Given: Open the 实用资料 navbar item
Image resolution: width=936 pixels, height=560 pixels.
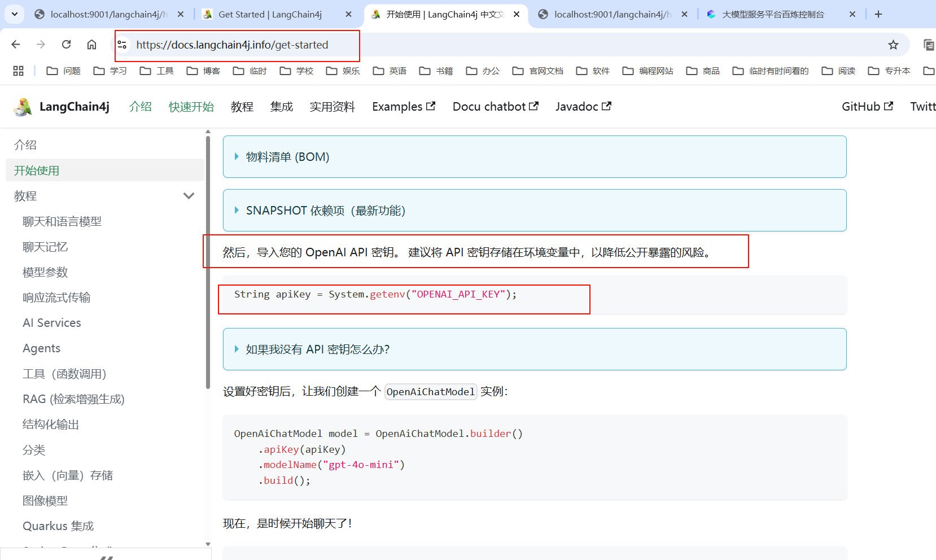Looking at the screenshot, I should pyautogui.click(x=333, y=107).
